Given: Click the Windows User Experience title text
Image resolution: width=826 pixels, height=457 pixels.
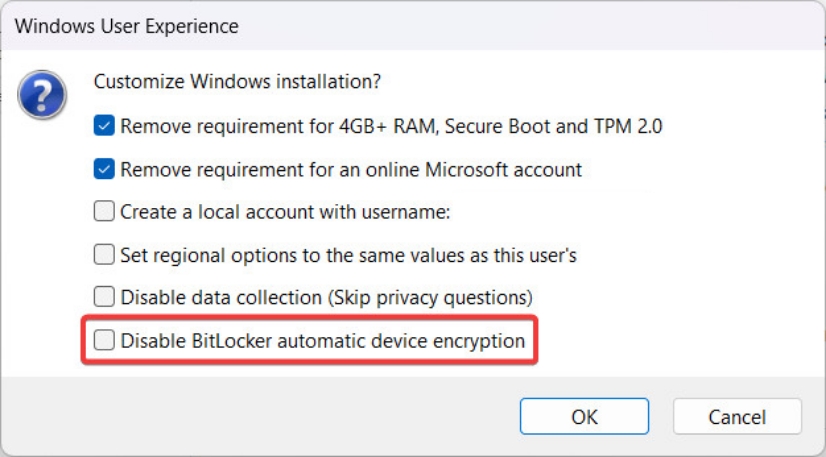Looking at the screenshot, I should (x=126, y=26).
